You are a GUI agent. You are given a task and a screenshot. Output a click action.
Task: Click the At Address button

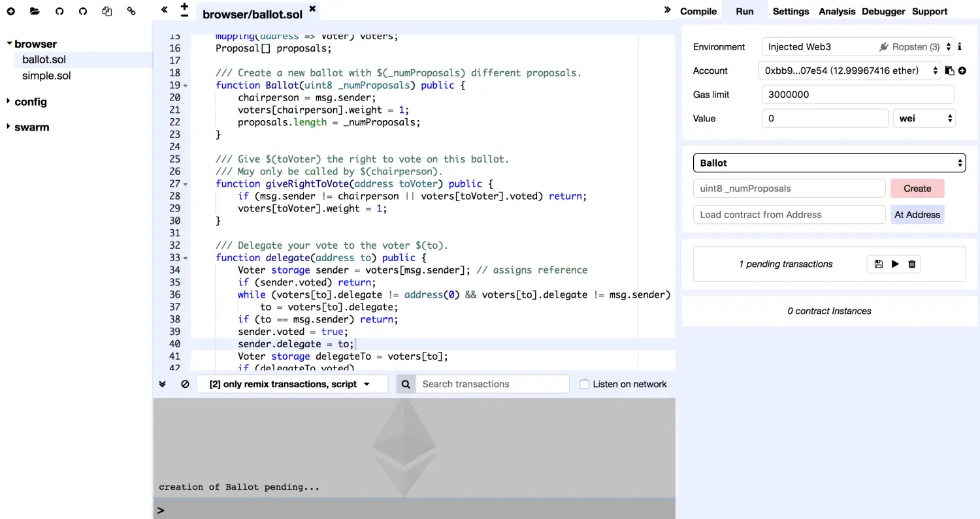917,214
